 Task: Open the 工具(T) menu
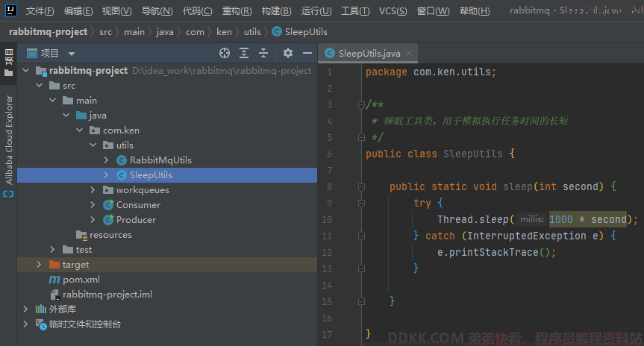tap(355, 11)
